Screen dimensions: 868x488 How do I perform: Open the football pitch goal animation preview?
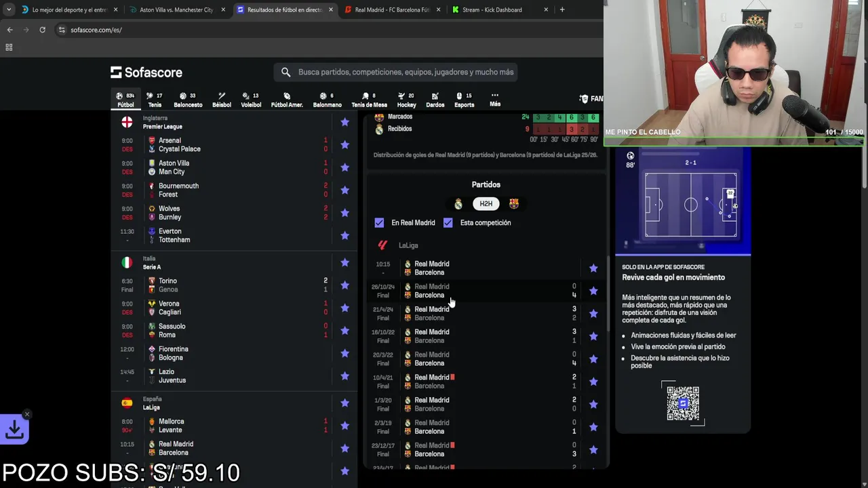(x=683, y=202)
